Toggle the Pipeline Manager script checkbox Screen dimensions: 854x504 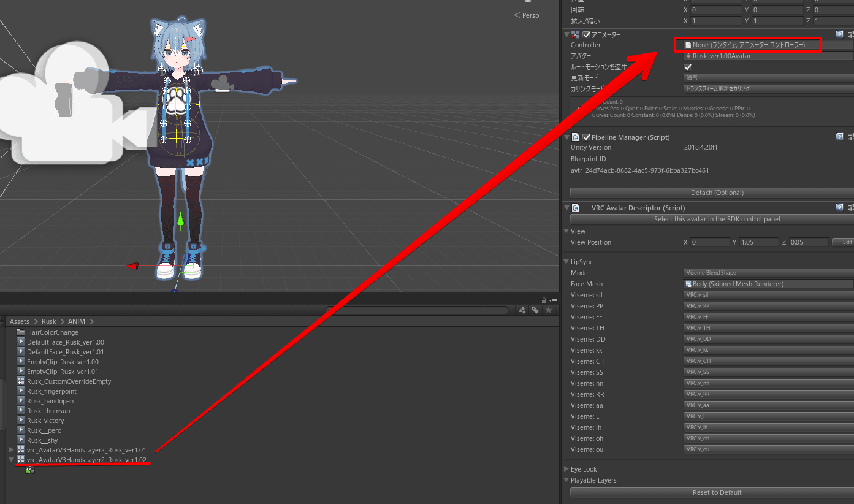tap(587, 137)
